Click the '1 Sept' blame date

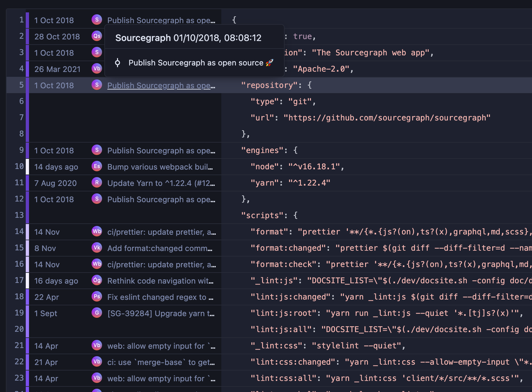(46, 313)
